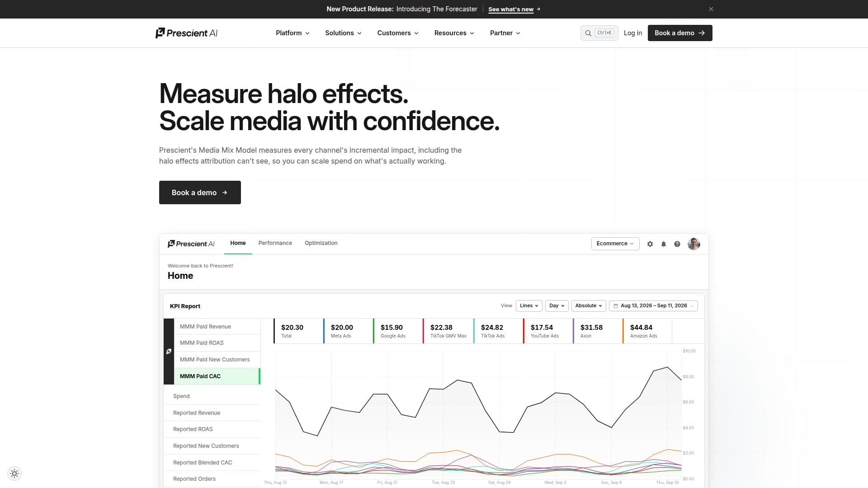Toggle the Meta Ads $20.00 series card
The width and height of the screenshot is (868, 488).
[348, 331]
